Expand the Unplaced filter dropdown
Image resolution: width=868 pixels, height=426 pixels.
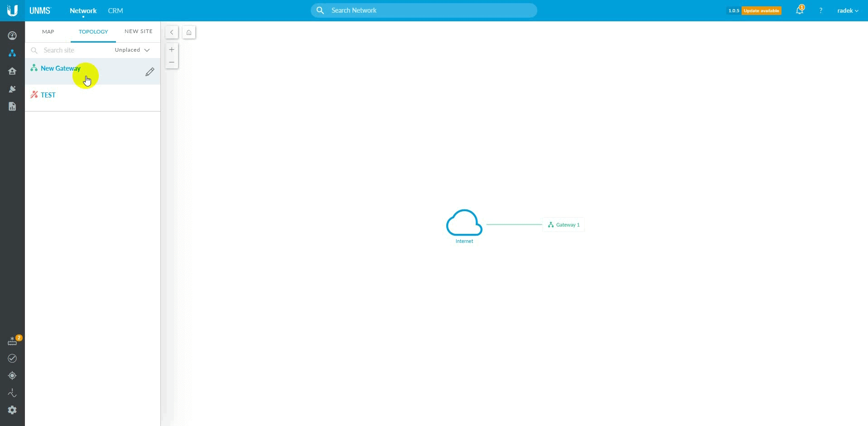(x=132, y=50)
